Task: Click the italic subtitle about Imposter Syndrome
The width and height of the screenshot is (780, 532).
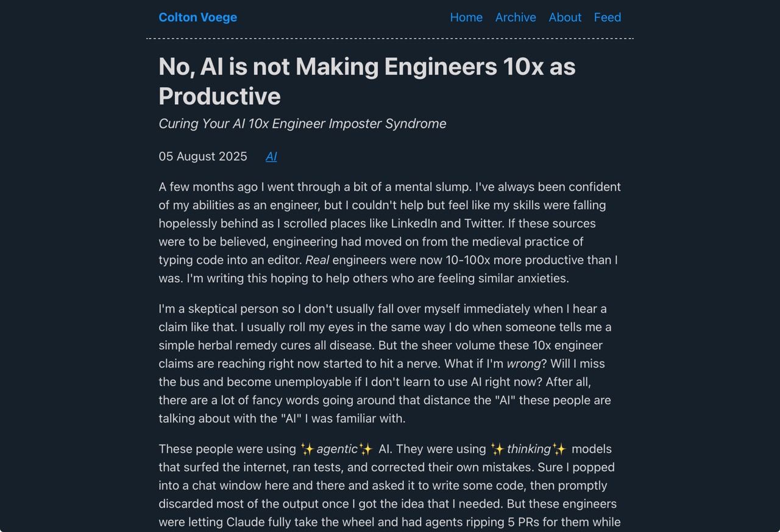Action: [x=302, y=124]
